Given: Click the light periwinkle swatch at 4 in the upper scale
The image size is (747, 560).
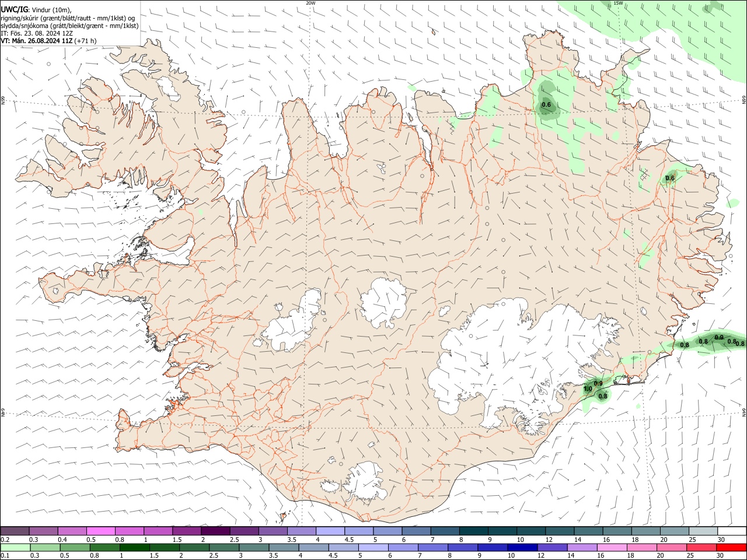Looking at the screenshot, I should point(330,531).
